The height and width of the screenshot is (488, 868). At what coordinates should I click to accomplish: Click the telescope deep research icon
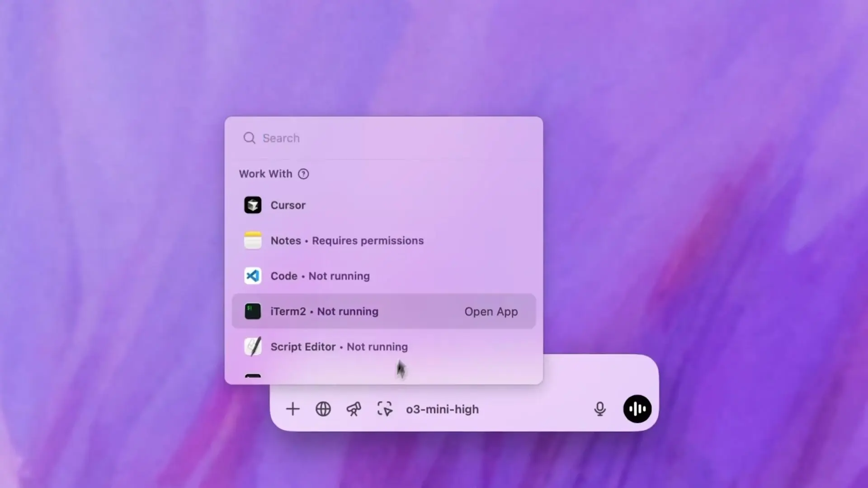point(354,409)
